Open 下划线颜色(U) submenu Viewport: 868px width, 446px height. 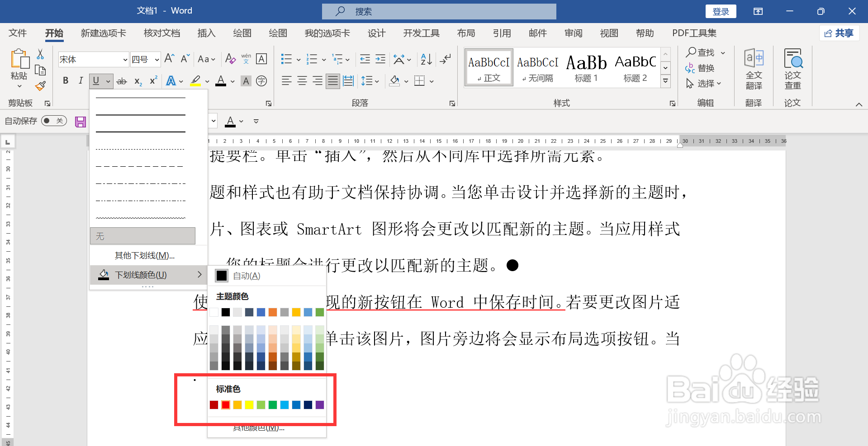tap(148, 275)
